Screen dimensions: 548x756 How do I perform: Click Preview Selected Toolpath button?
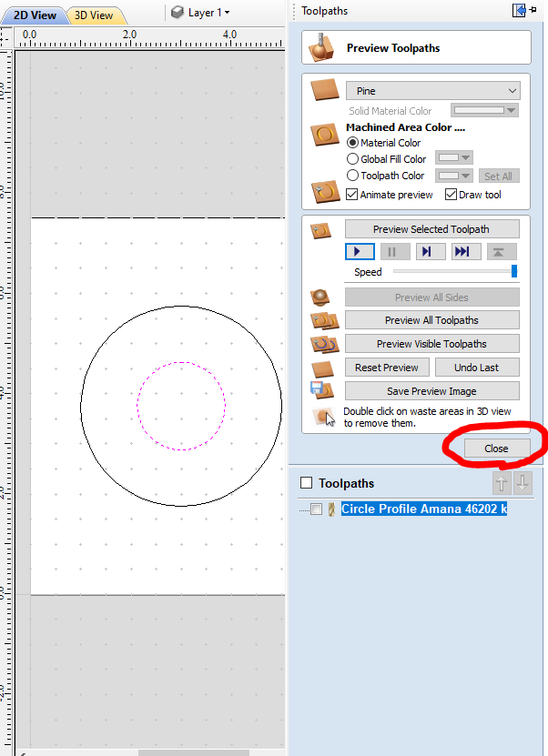point(431,229)
